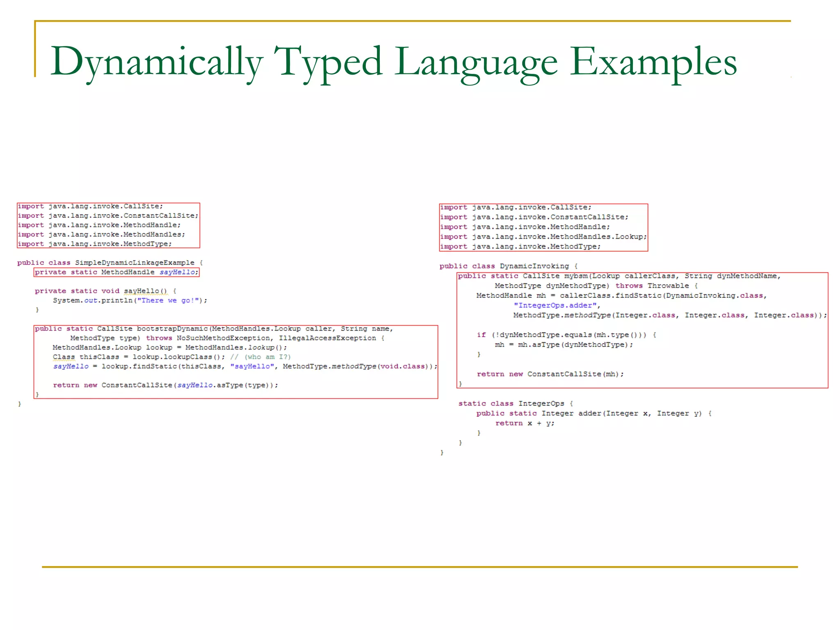Click the "IntegerOps.adder" string literal
Image resolution: width=840 pixels, height=630 pixels.
pyautogui.click(x=555, y=306)
